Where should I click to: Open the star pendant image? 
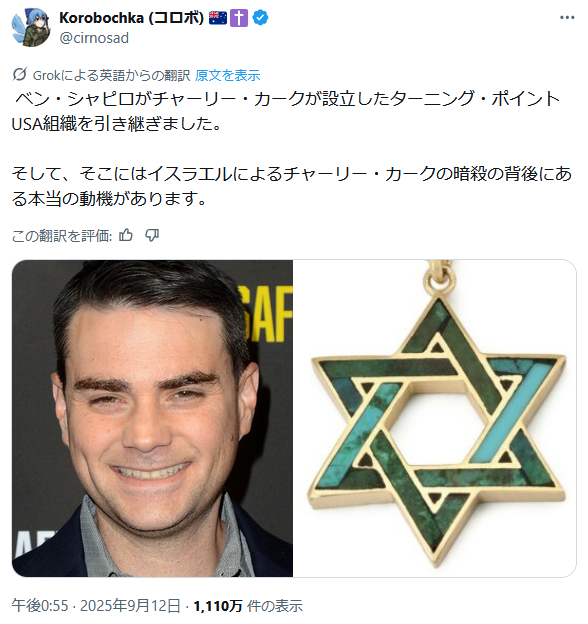point(434,418)
